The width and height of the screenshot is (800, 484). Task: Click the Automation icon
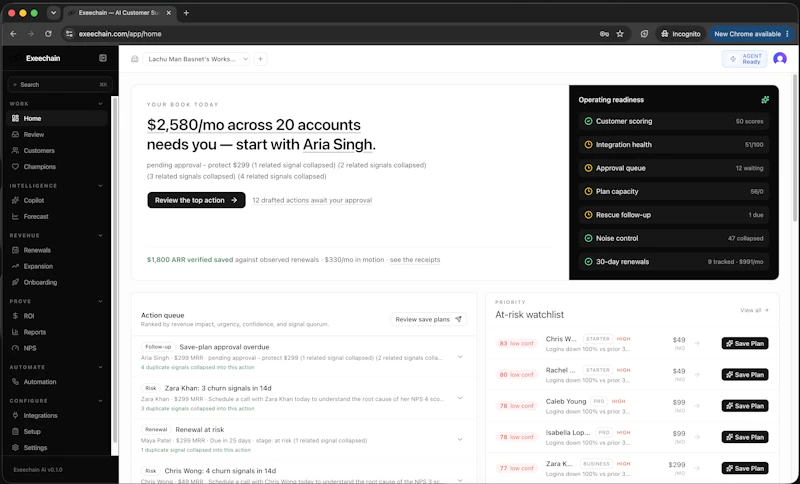pyautogui.click(x=15, y=382)
